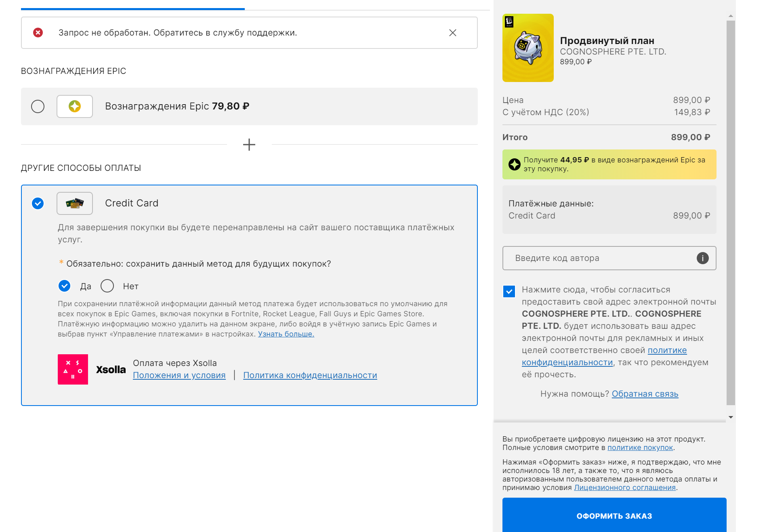
Task: Open COGNOSPHERE 'политике конфиденциальности' link
Action: pos(604,356)
